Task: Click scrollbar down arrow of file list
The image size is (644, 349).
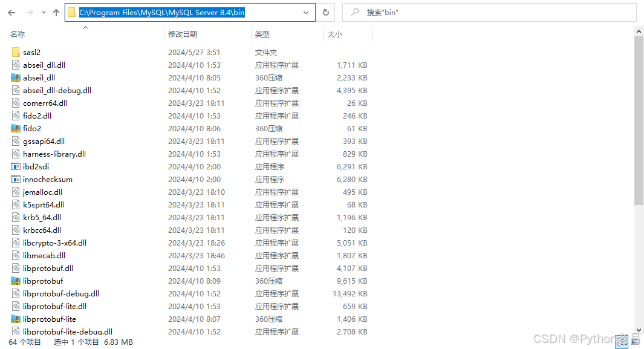Action: pyautogui.click(x=639, y=330)
